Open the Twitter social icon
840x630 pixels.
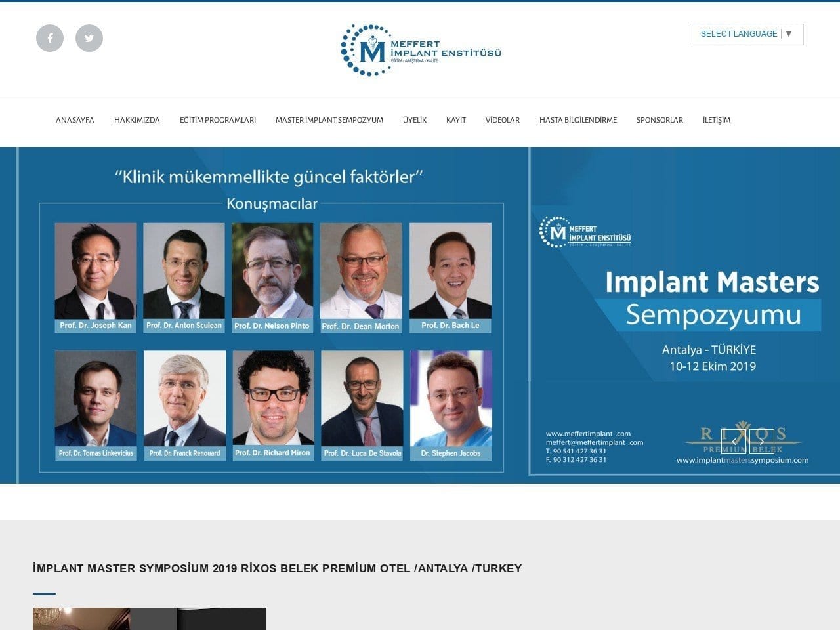(x=89, y=38)
